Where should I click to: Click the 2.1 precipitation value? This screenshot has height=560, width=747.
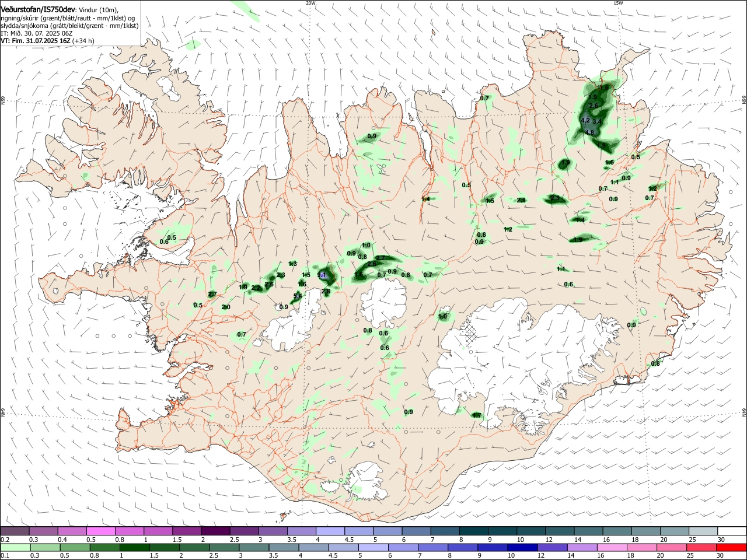coord(521,200)
